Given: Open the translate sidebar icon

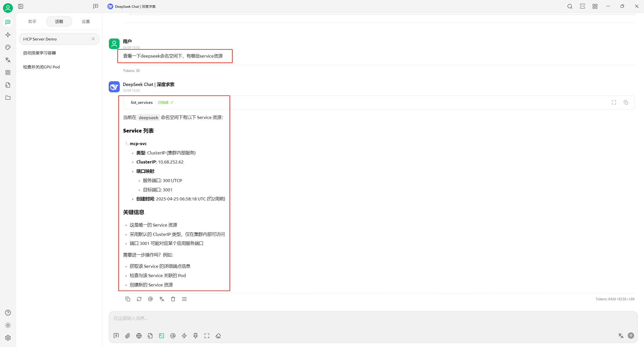Looking at the screenshot, I should tap(8, 60).
